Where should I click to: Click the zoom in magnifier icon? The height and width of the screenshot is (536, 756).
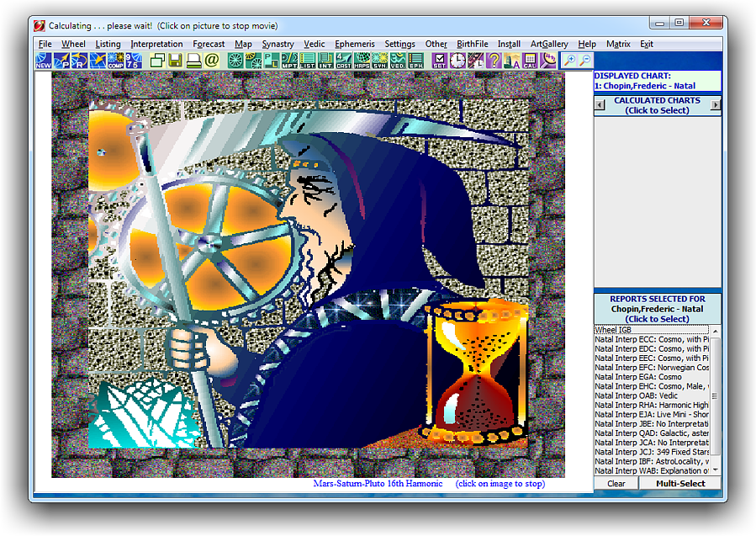point(569,61)
